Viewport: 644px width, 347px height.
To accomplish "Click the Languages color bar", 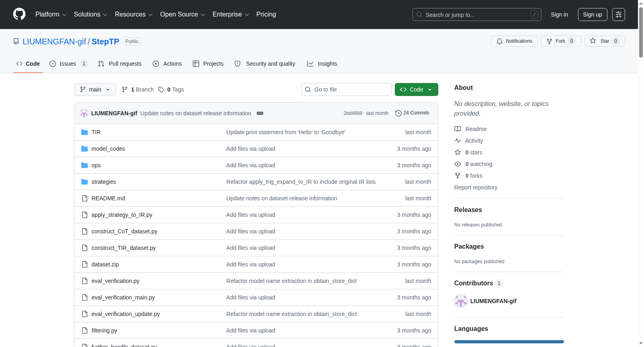I will coord(509,342).
